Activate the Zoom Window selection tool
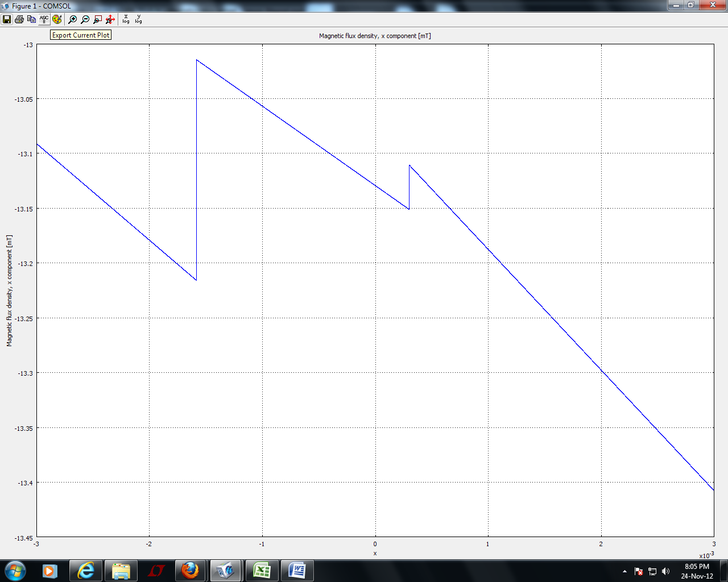Screen dimensions: 728x582 98,19
